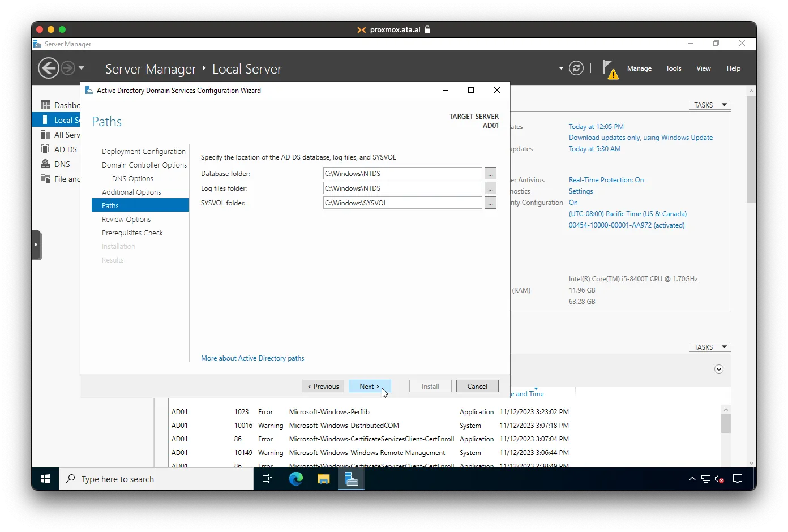Select the Microsoft-Windows-DistributedCOM warning row

tap(370, 426)
